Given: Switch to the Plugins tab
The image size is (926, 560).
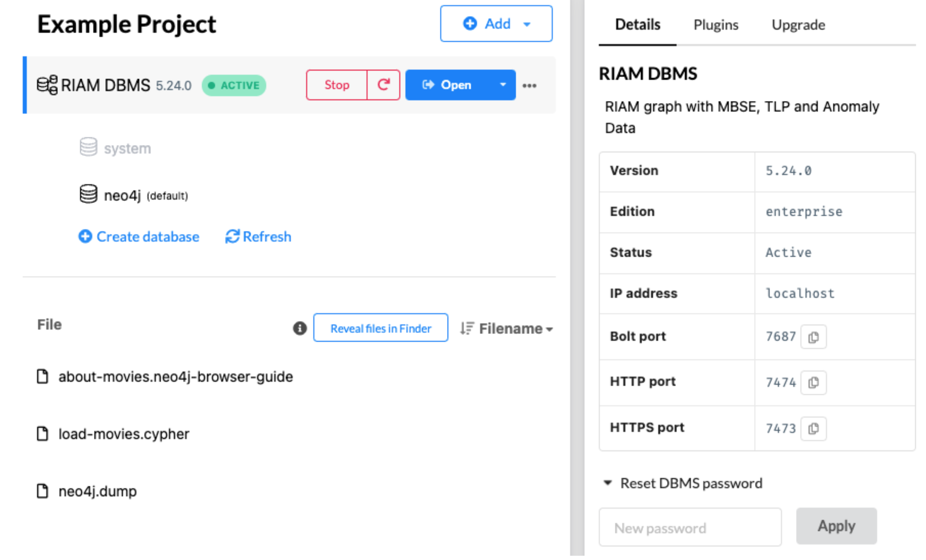Looking at the screenshot, I should click(x=716, y=25).
